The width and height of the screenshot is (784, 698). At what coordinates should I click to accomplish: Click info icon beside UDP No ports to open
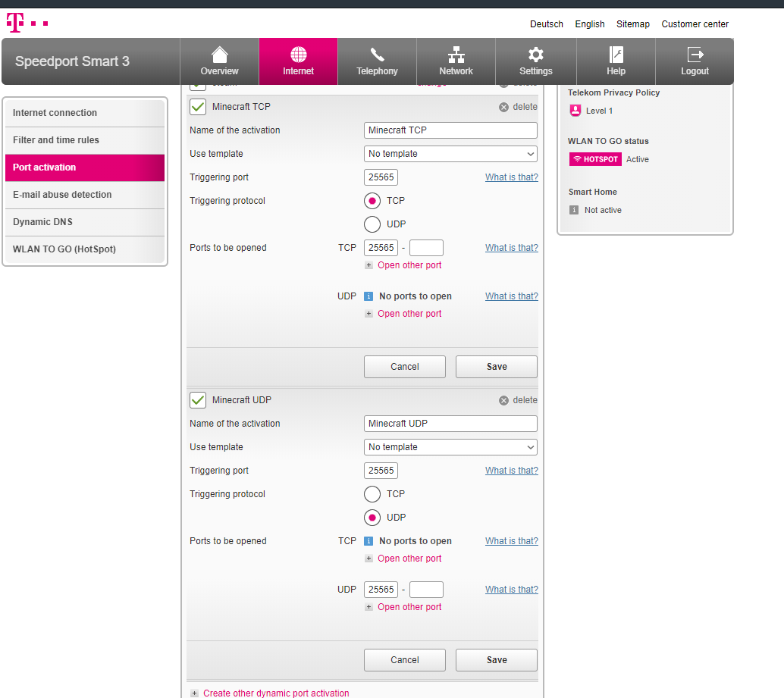[x=368, y=296]
